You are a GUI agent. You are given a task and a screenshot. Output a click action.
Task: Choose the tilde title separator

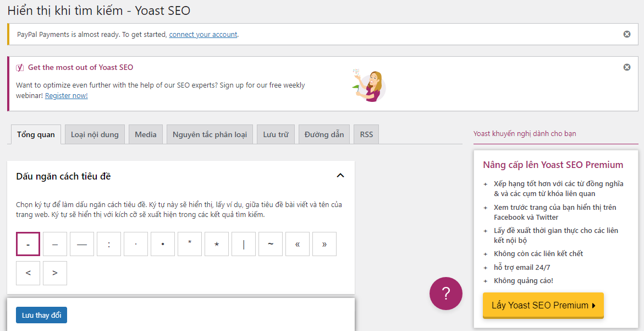tap(271, 244)
